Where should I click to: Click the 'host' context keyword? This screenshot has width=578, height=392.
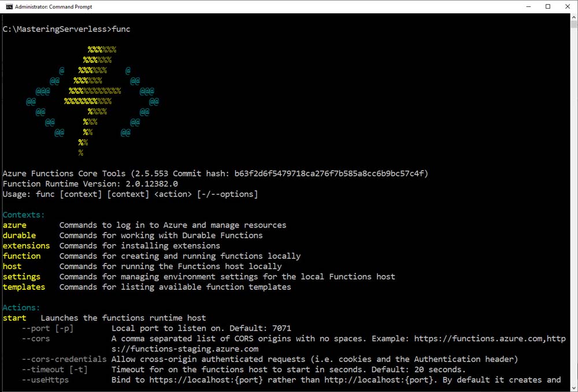12,267
